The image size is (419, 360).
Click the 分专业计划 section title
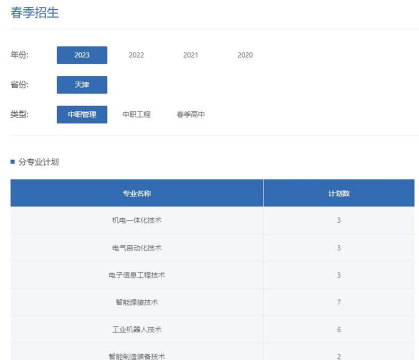tap(39, 162)
